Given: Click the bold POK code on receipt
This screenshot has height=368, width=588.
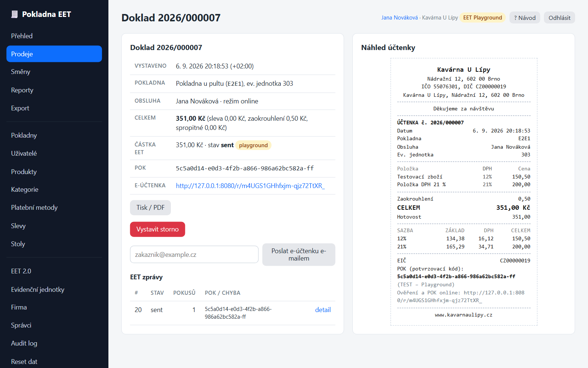Looking at the screenshot, I should tap(456, 276).
